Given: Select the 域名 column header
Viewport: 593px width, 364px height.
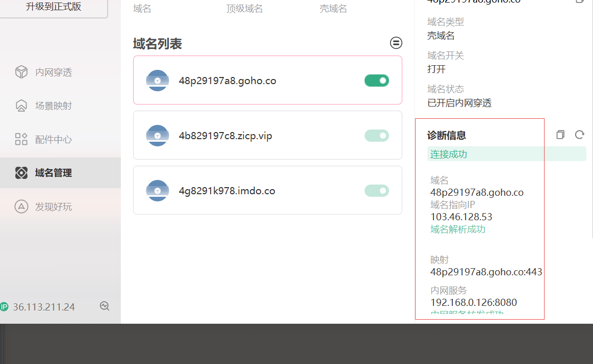Looking at the screenshot, I should (142, 8).
